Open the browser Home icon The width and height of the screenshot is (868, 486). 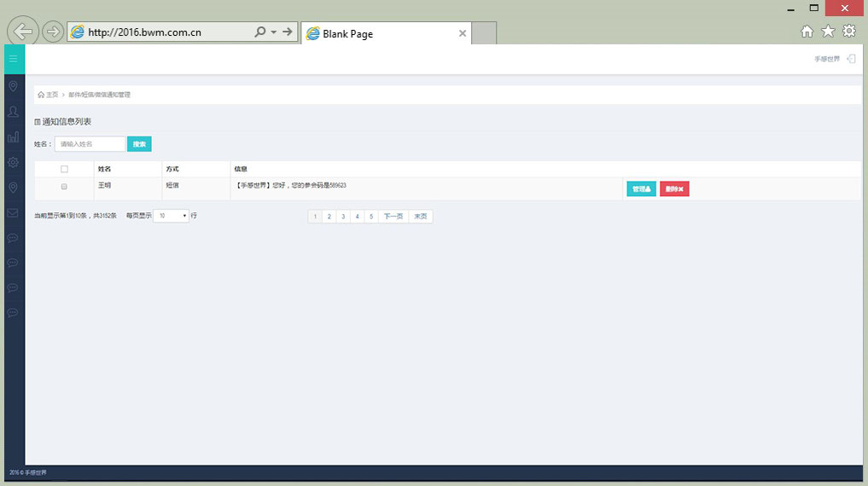[807, 32]
